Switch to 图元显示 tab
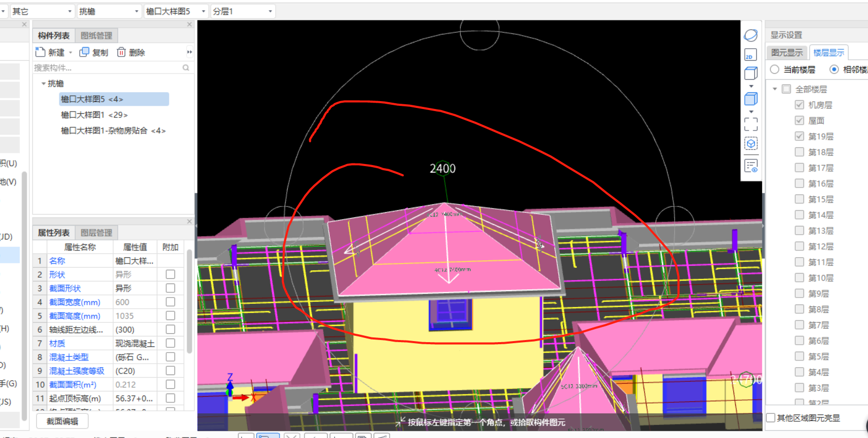Image resolution: width=868 pixels, height=438 pixels. pyautogui.click(x=787, y=52)
